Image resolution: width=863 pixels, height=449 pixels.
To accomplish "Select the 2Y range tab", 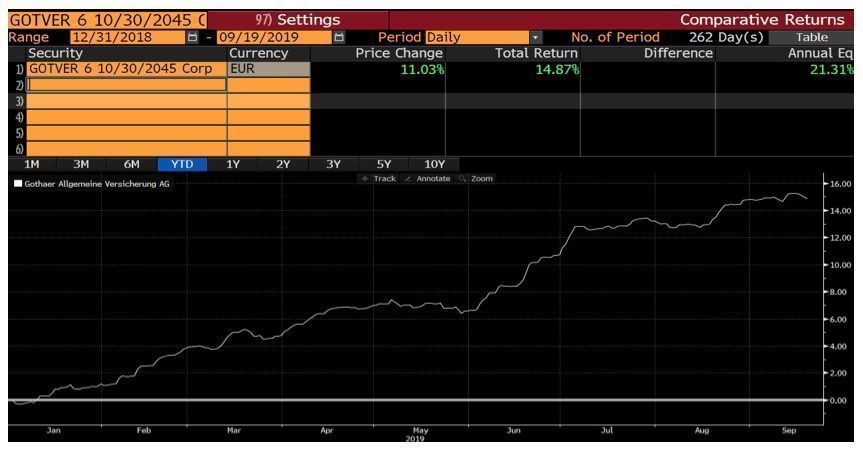I will pos(283,164).
